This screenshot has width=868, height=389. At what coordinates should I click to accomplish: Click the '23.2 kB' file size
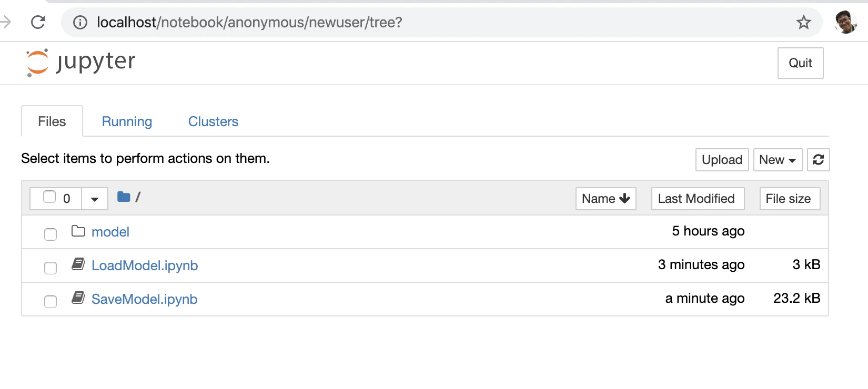pos(797,298)
